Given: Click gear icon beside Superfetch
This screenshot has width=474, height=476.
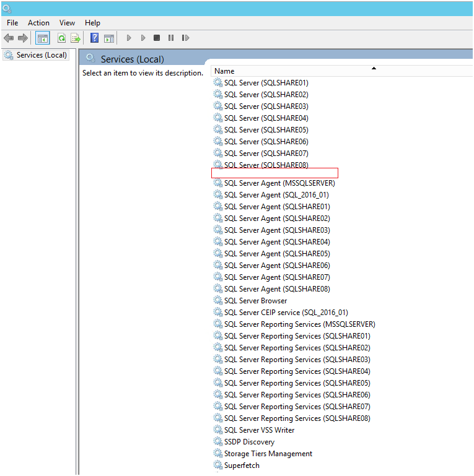Looking at the screenshot, I should 218,465.
